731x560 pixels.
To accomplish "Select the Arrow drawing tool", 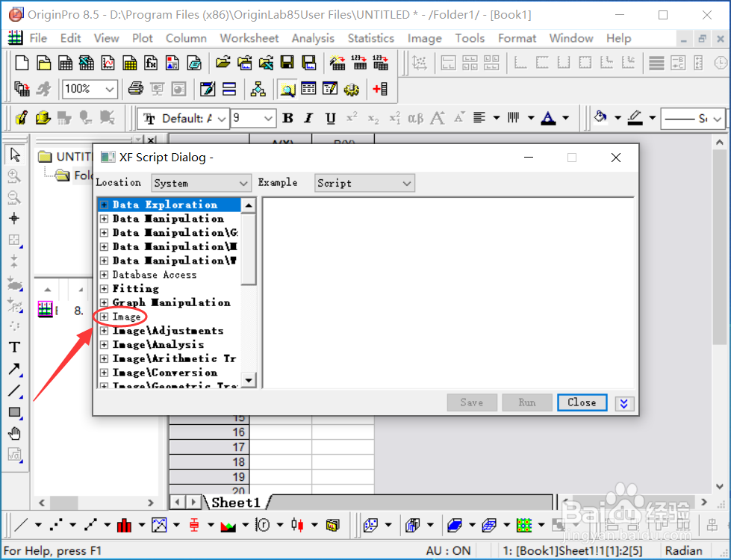I will 14,369.
